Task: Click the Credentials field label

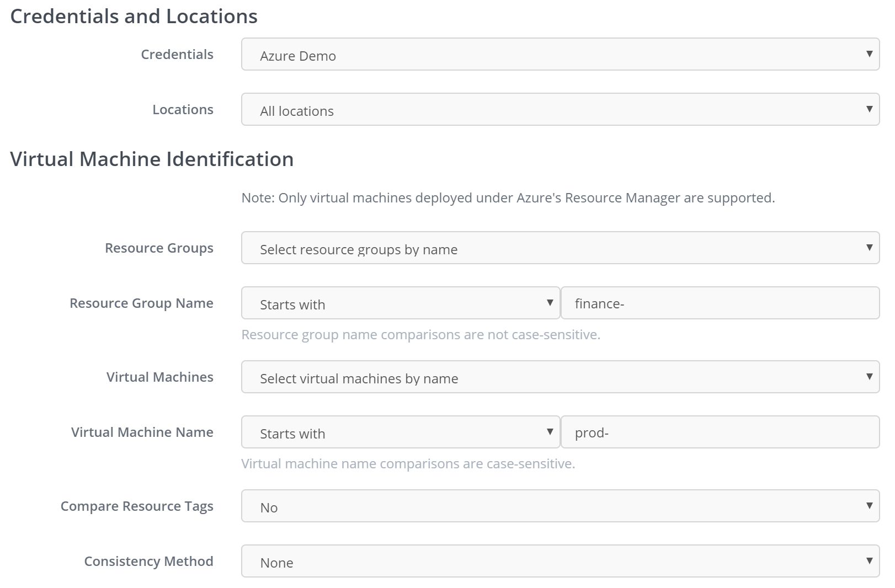Action: [177, 55]
